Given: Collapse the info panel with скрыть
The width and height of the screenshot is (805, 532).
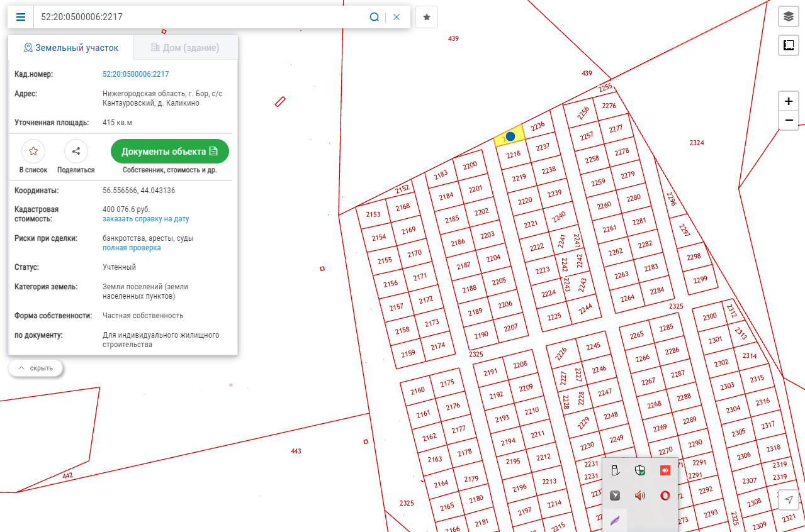Looking at the screenshot, I should pyautogui.click(x=36, y=368).
